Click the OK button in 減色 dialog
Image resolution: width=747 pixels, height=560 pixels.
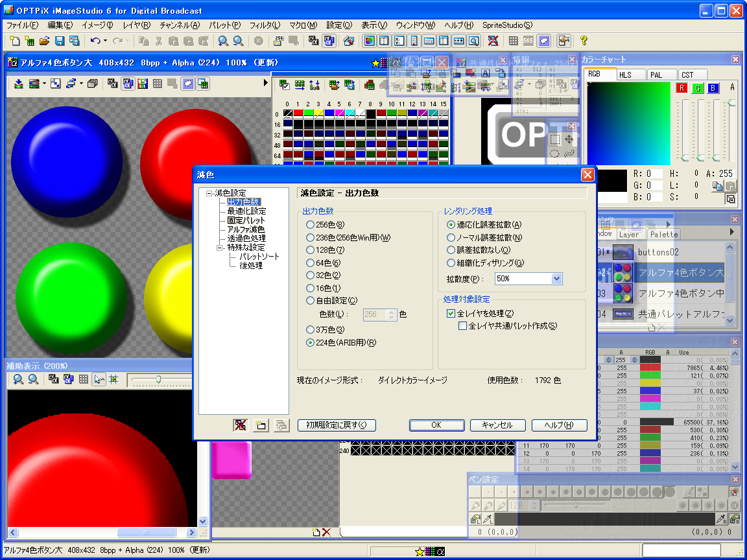click(x=436, y=425)
